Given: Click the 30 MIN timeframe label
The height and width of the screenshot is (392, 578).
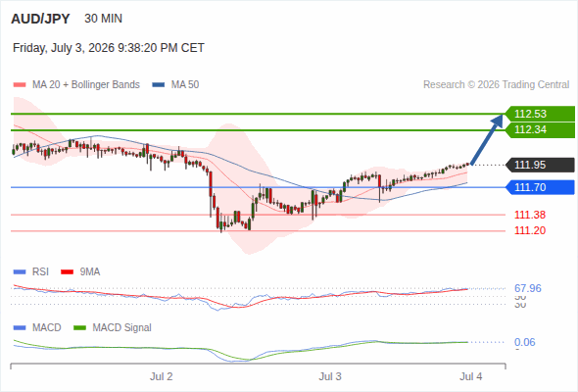Looking at the screenshot, I should [103, 19].
